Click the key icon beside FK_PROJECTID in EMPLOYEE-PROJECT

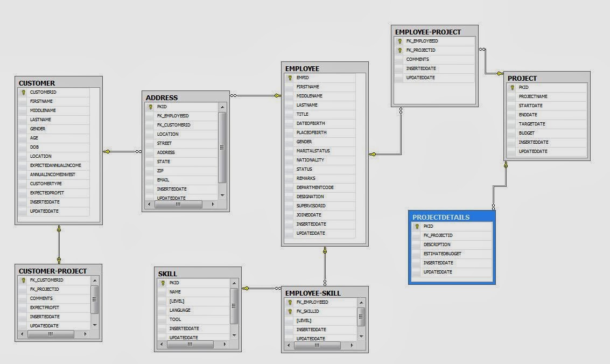pyautogui.click(x=399, y=50)
